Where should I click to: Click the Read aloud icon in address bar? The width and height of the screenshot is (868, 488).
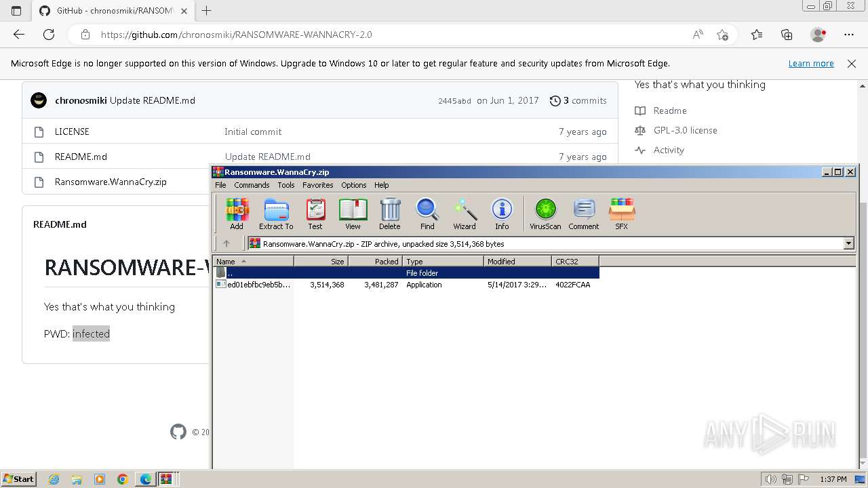698,35
